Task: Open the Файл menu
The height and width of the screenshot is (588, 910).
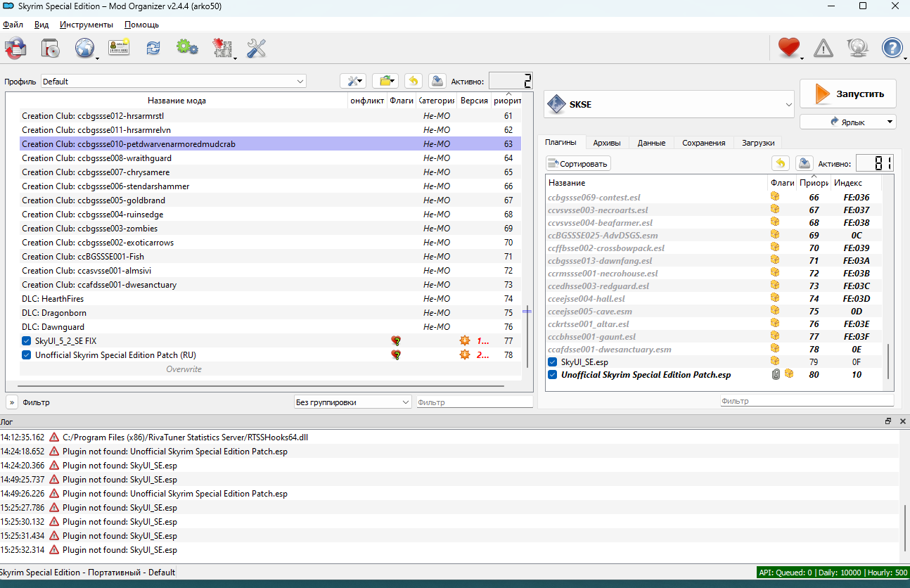Action: pyautogui.click(x=13, y=25)
